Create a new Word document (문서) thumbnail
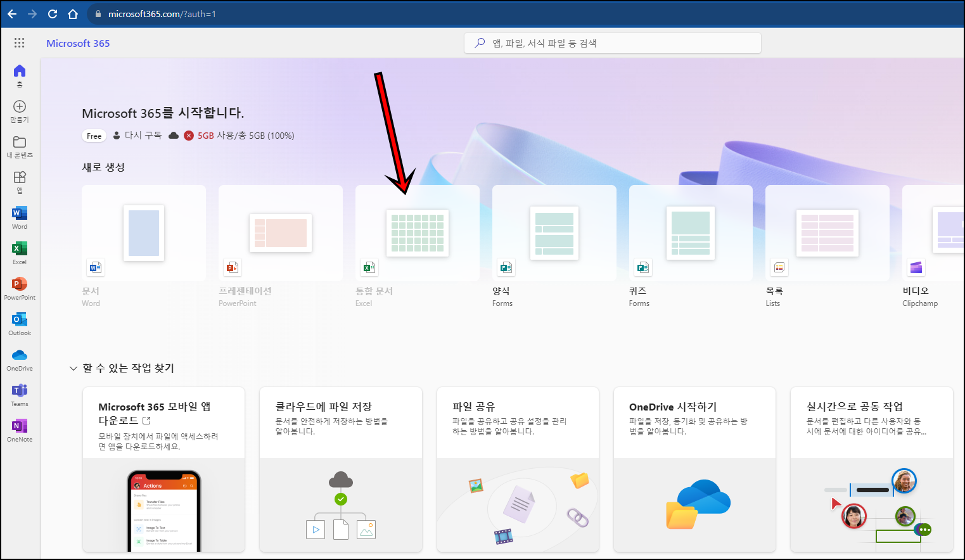This screenshot has height=560, width=965. (144, 233)
